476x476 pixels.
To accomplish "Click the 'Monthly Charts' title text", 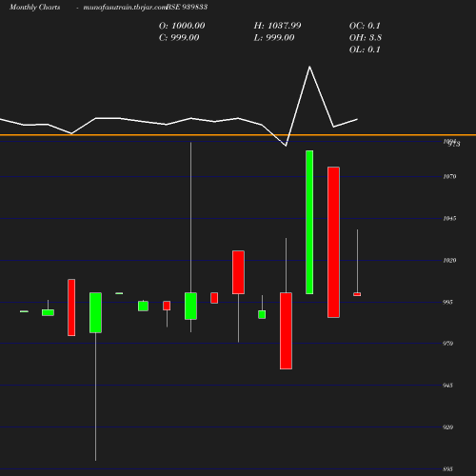I will pyautogui.click(x=35, y=7).
